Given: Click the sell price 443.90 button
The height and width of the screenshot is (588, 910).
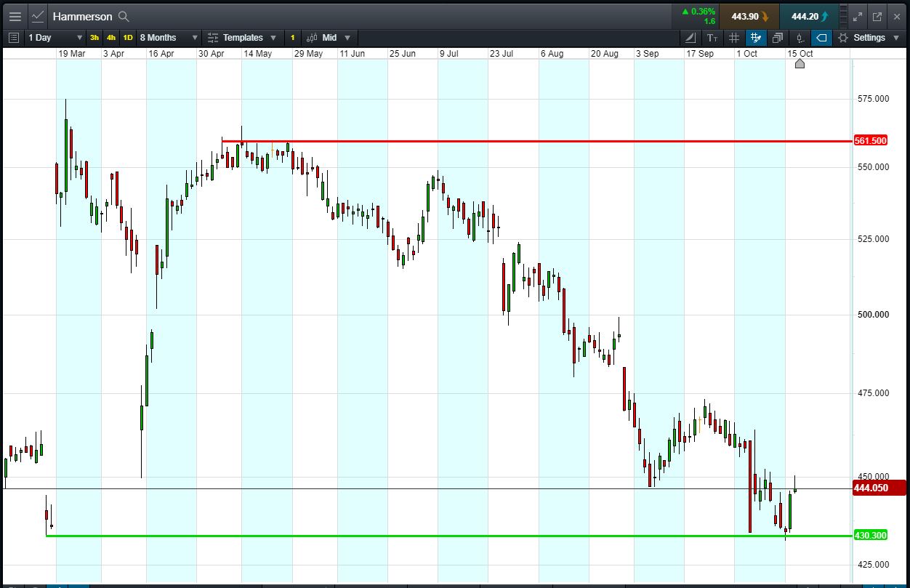Looking at the screenshot, I should [749, 16].
